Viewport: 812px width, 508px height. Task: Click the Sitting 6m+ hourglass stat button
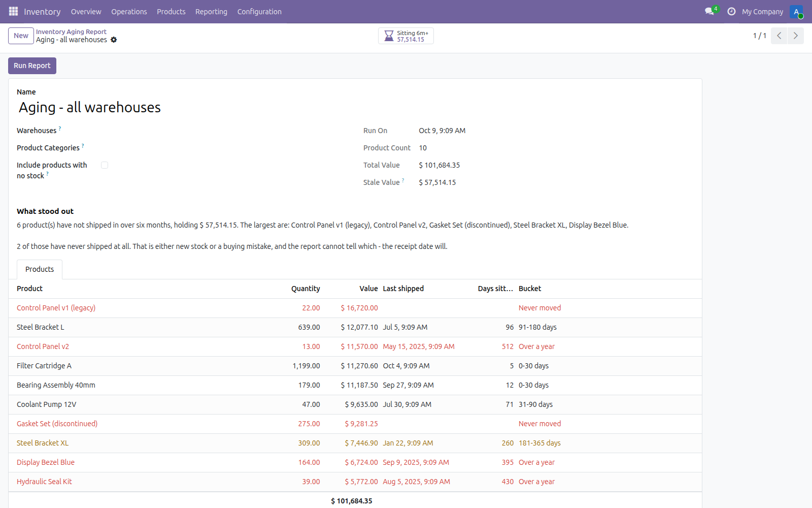[x=406, y=36]
